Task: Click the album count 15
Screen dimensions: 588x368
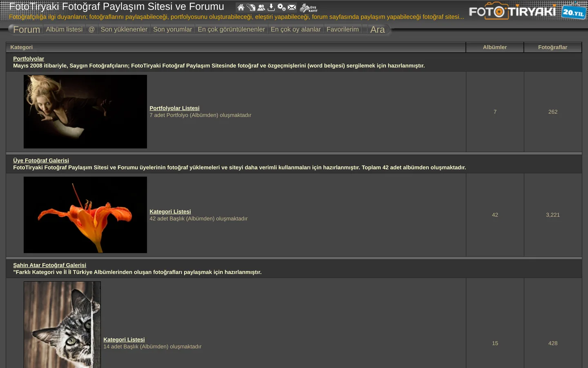Action: click(495, 343)
